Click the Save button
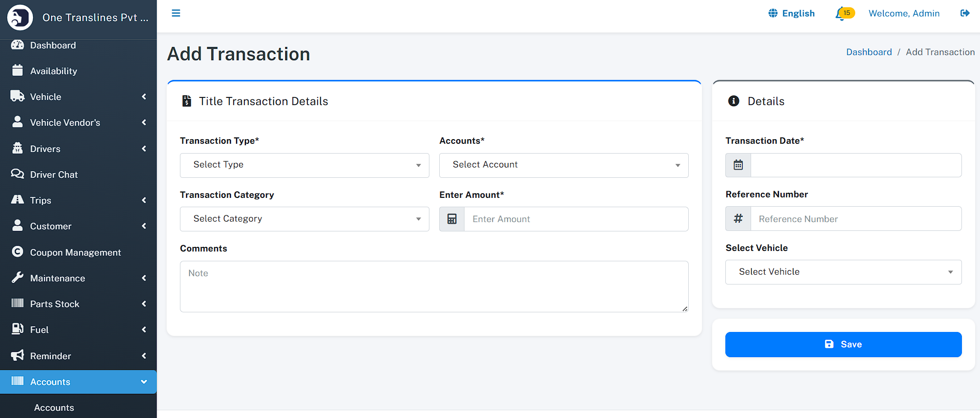 [x=843, y=344]
